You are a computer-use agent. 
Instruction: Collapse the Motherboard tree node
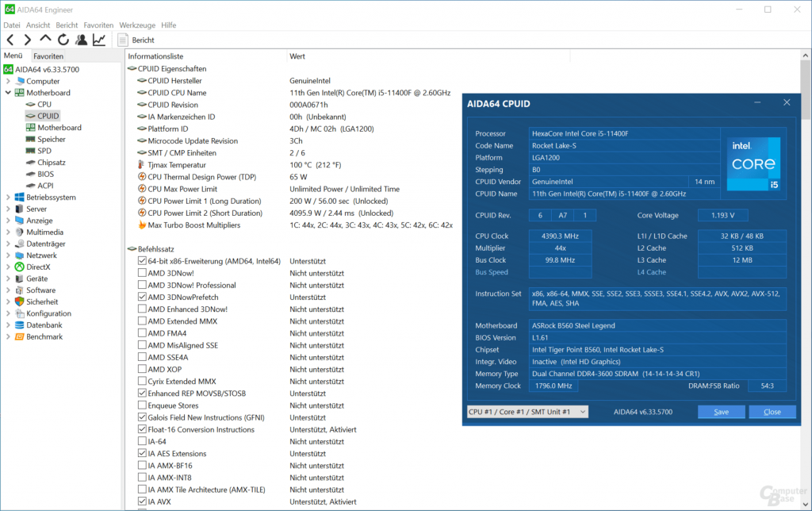point(8,93)
